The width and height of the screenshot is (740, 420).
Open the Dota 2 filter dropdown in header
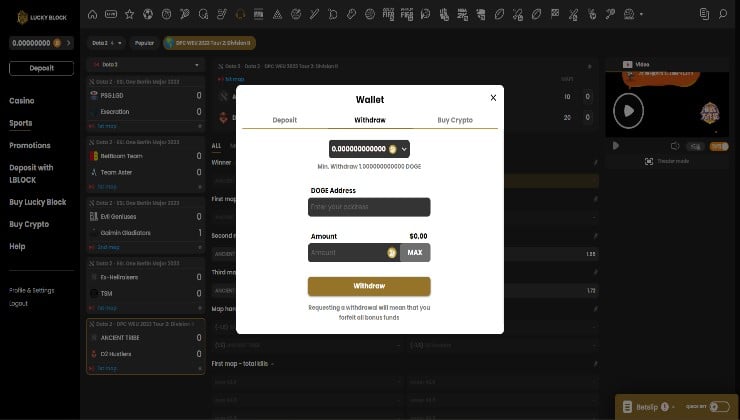[107, 43]
